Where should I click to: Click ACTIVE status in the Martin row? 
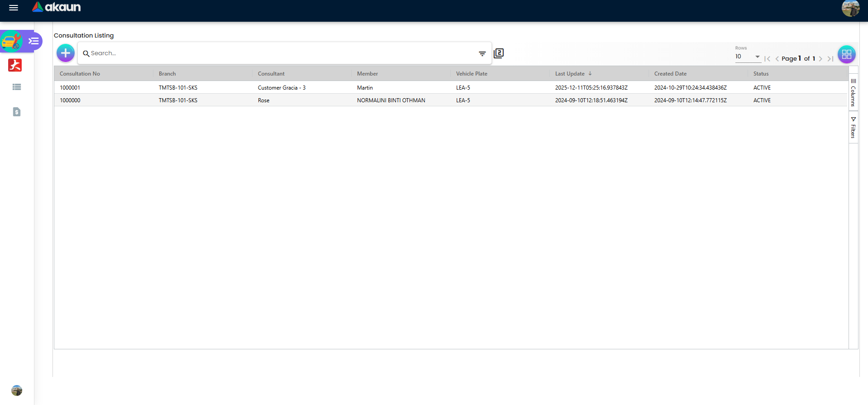coord(762,88)
